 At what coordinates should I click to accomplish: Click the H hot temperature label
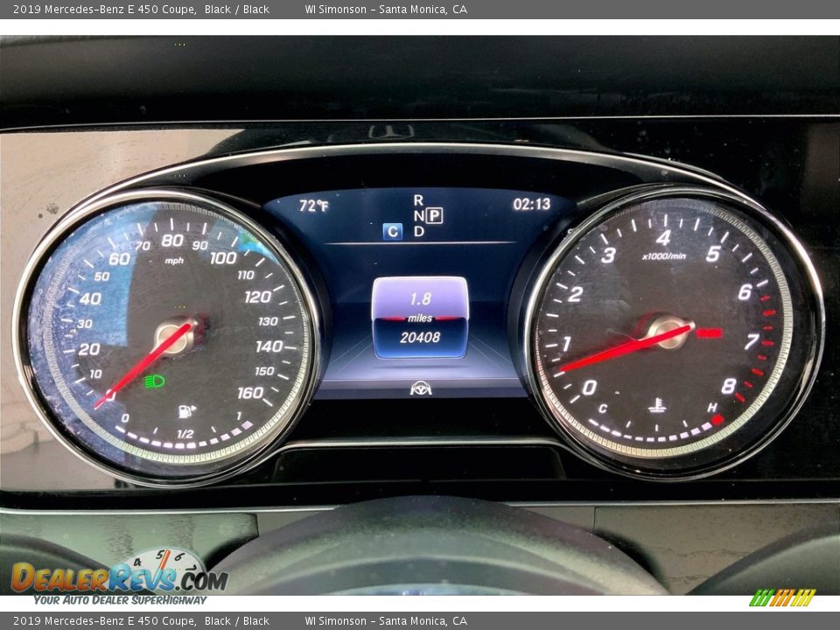point(712,408)
